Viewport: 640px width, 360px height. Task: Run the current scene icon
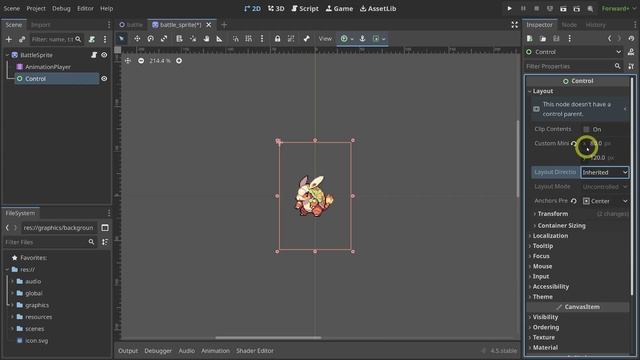pyautogui.click(x=563, y=8)
